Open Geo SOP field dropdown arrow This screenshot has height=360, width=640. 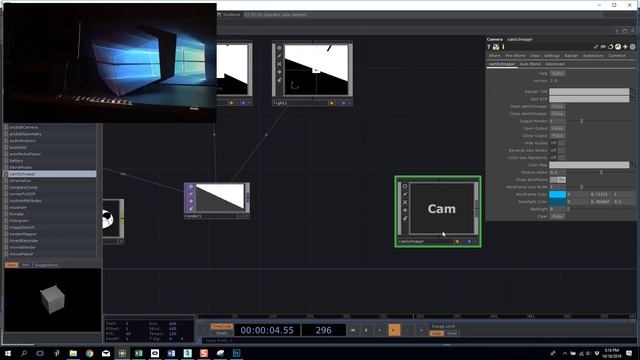coord(633,99)
